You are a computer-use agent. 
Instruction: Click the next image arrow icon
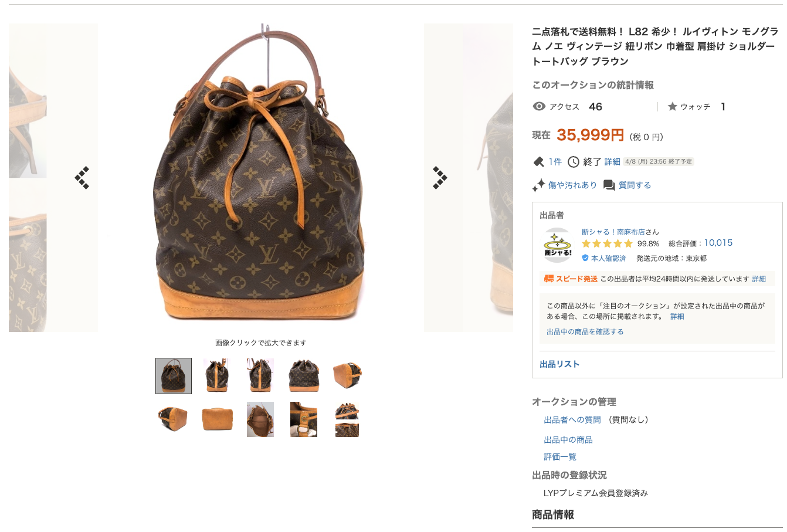click(440, 178)
